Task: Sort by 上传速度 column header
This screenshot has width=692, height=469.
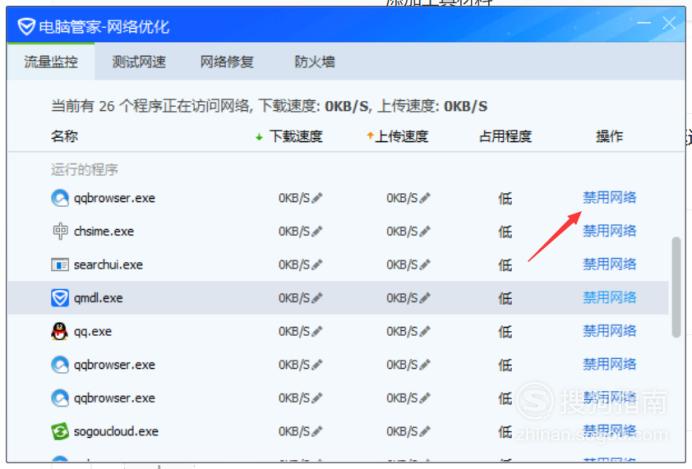Action: [x=402, y=136]
